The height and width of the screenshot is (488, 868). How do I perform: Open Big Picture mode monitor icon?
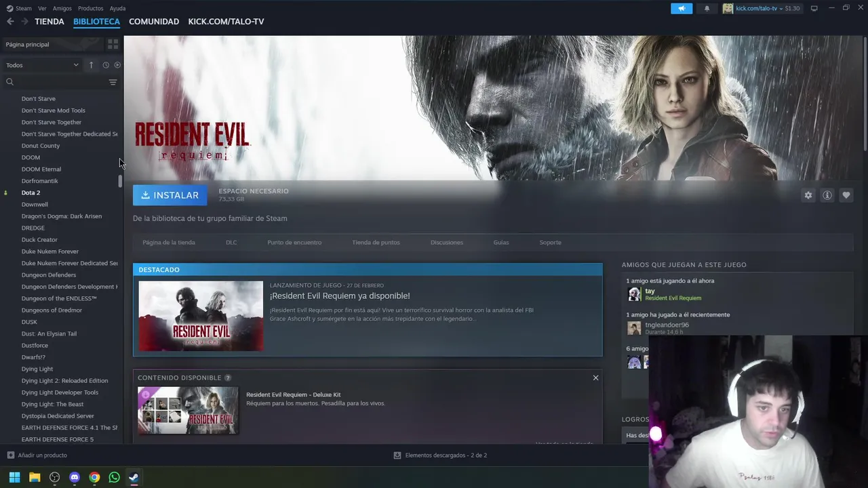tap(814, 8)
